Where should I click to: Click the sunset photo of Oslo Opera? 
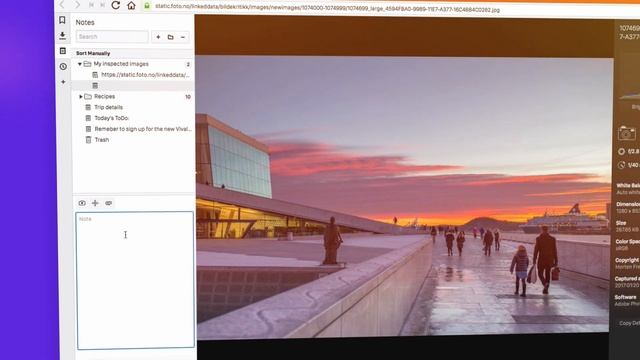(x=404, y=197)
